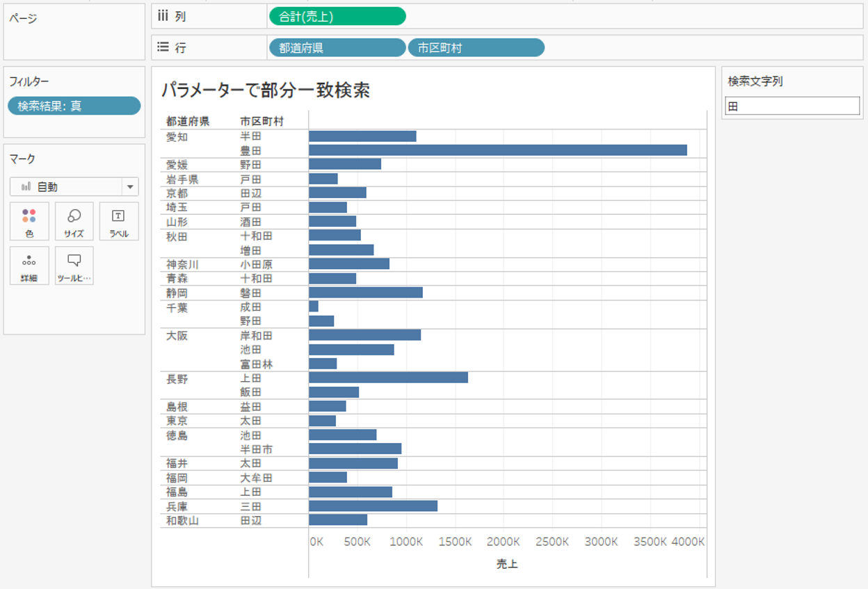Select the bar for 岸和田 in 大阪

(364, 335)
